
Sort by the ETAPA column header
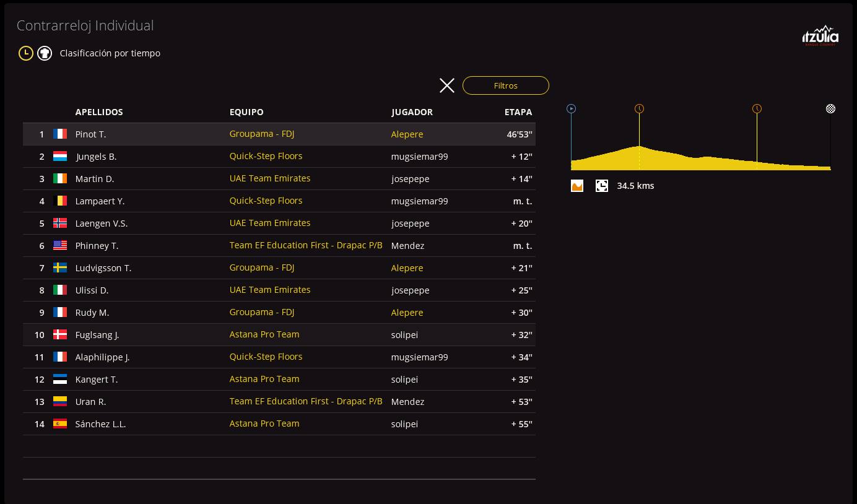click(x=518, y=112)
